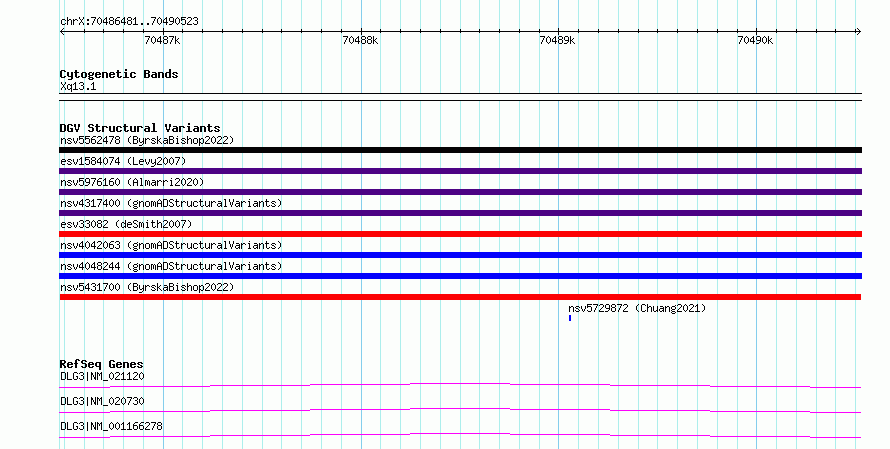The width and height of the screenshot is (890, 449).
Task: Select the esv1584074 (Levy2007) label
Action: point(123,161)
